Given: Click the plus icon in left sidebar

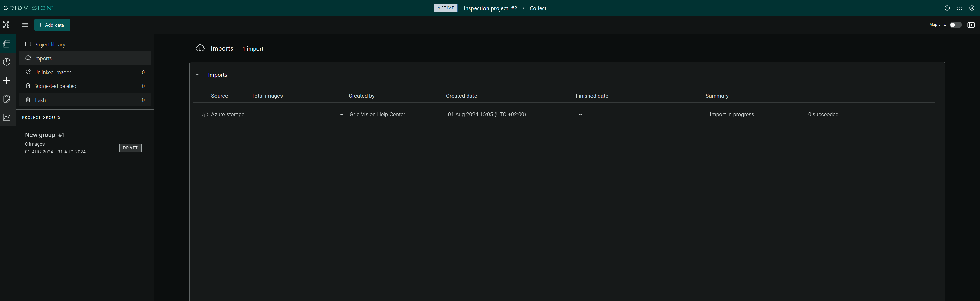Looking at the screenshot, I should (x=7, y=81).
